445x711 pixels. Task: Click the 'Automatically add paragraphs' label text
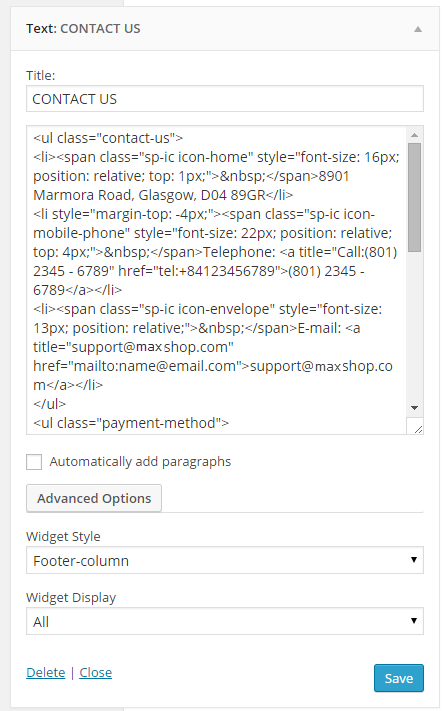click(x=140, y=462)
